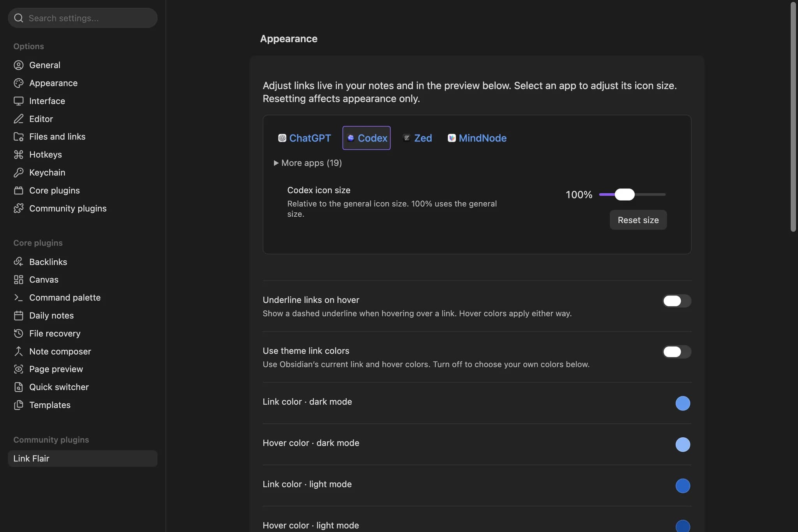Open Hover color dark mode swatch
The height and width of the screenshot is (532, 798).
point(683,445)
